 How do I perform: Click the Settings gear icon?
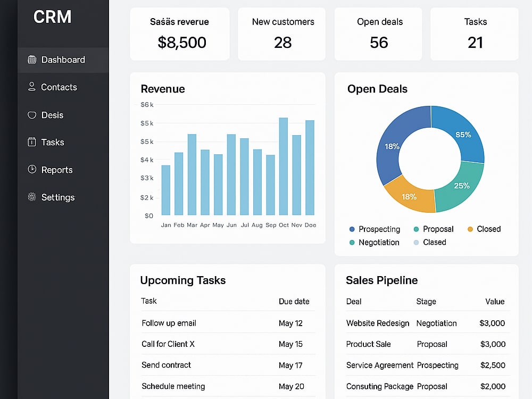(x=32, y=197)
